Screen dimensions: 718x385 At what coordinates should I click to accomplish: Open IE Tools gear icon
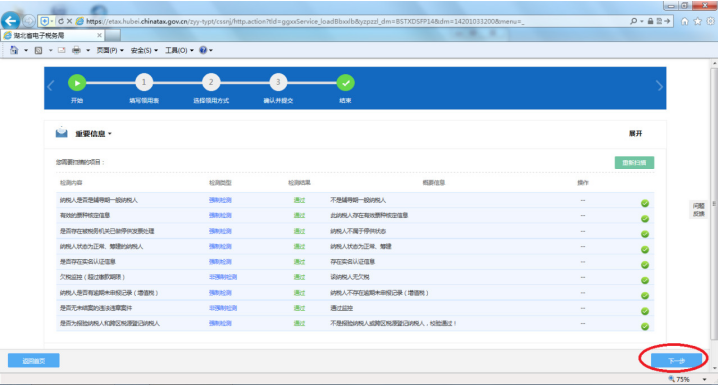click(711, 21)
